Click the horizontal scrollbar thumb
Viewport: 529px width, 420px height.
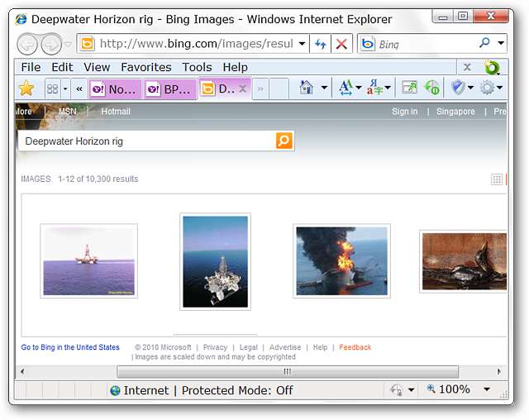tap(288, 372)
